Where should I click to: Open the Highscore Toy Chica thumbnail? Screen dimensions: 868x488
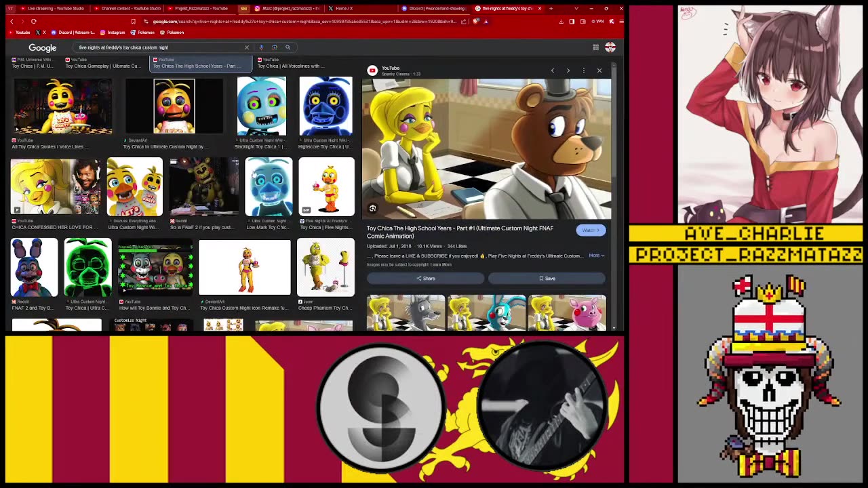325,106
